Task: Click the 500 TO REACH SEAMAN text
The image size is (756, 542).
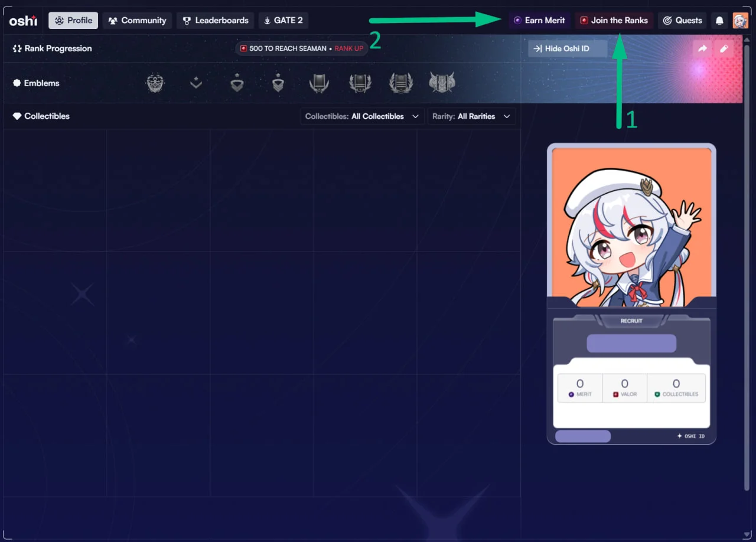Action: (288, 48)
